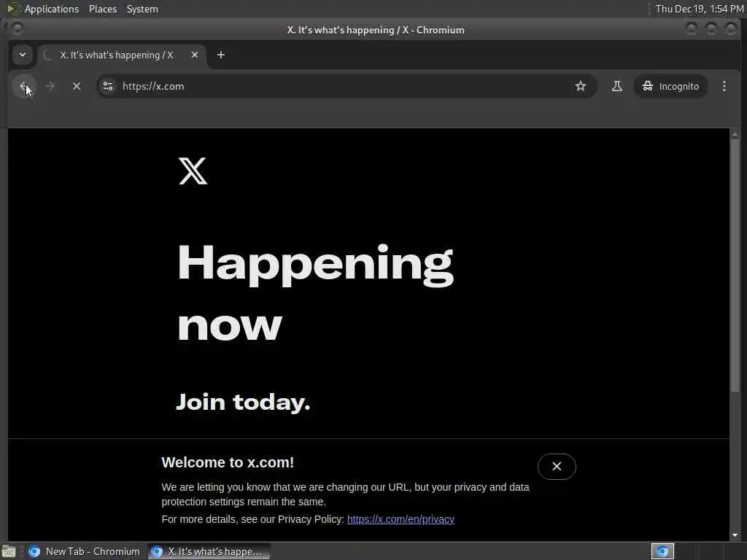
Task: Open the Chromium three-dot menu
Action: (724, 86)
